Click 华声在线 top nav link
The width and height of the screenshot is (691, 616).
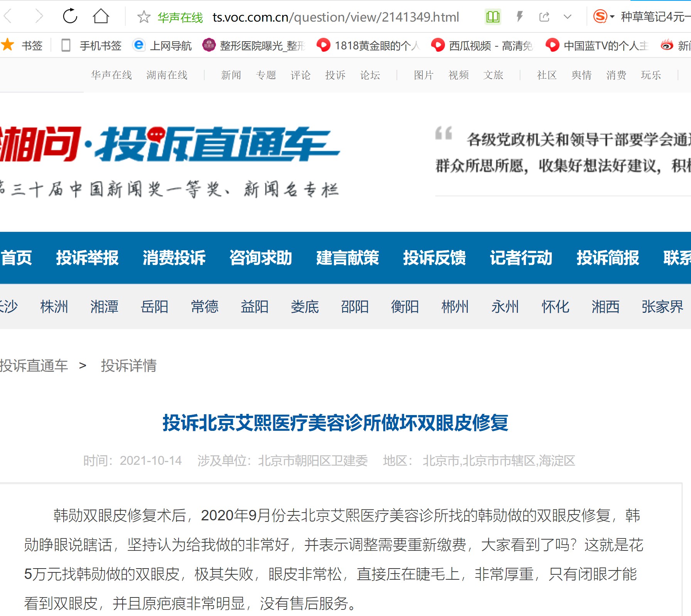point(111,75)
